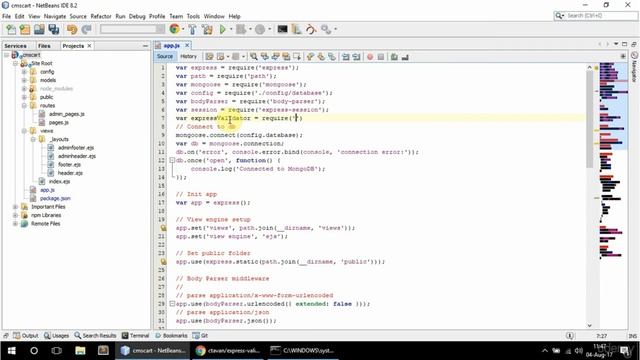Select package.json in project tree
Image resolution: width=640 pixels, height=360 pixels.
coord(55,198)
